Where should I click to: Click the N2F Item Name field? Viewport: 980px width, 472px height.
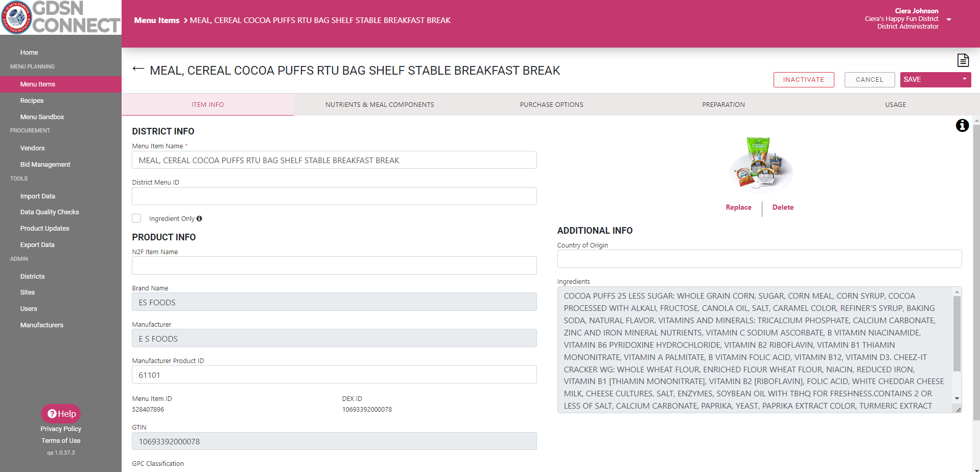click(x=334, y=265)
